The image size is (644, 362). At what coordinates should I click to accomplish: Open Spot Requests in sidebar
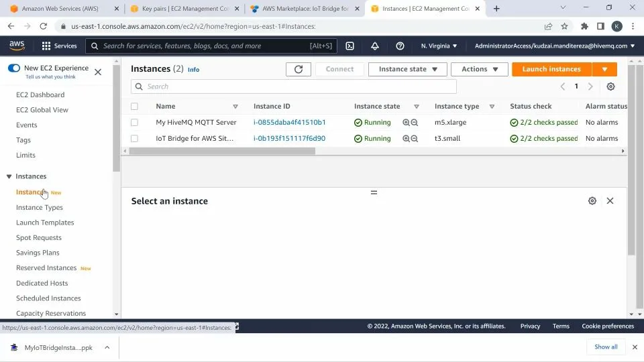(x=39, y=237)
